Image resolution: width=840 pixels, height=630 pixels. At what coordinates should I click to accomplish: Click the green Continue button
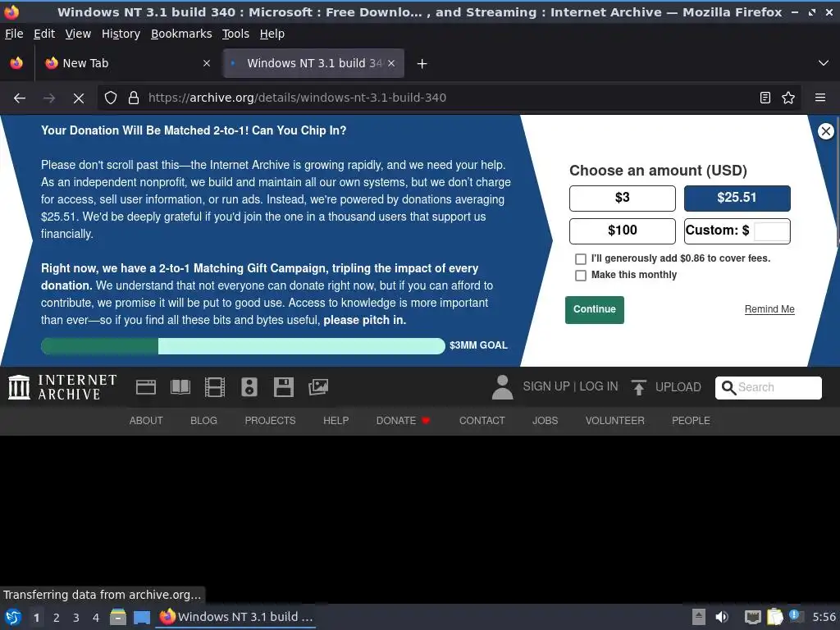[x=595, y=309]
